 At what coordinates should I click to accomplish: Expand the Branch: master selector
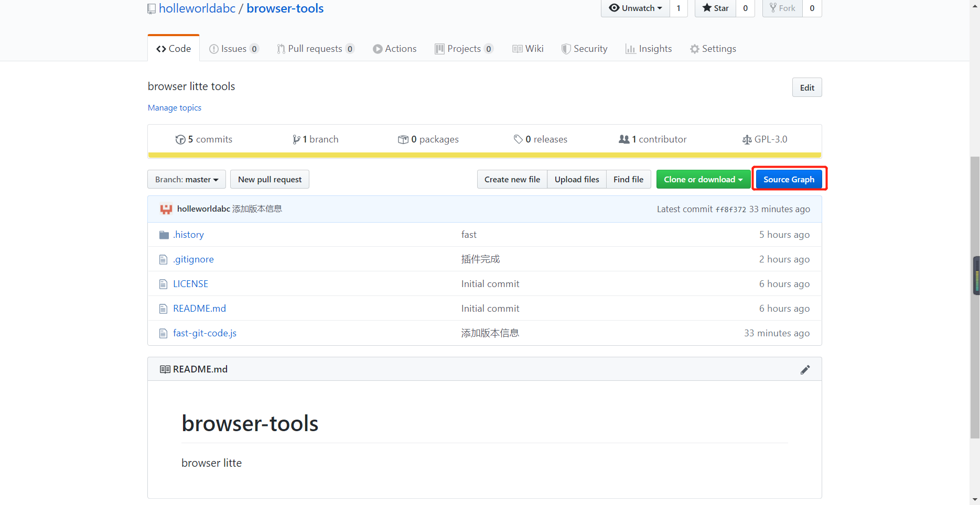(x=187, y=180)
